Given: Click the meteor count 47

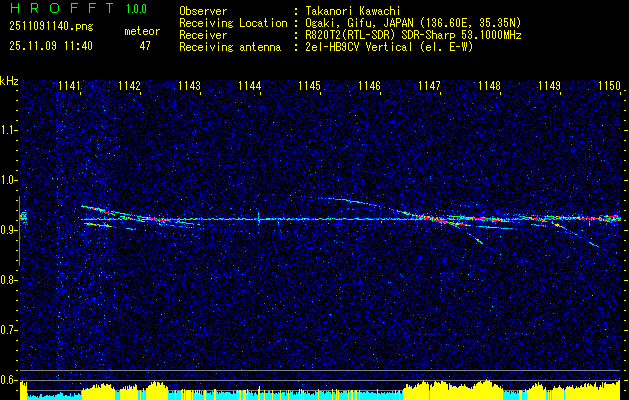Looking at the screenshot, I should (x=145, y=46).
